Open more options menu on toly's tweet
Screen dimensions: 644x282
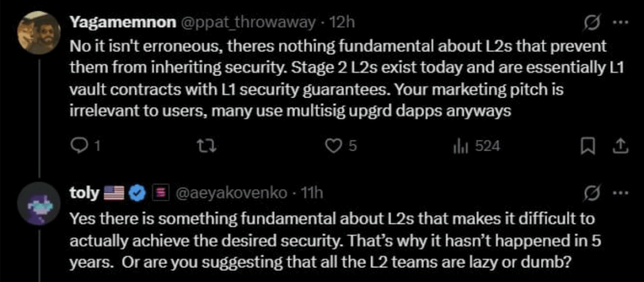click(x=620, y=193)
